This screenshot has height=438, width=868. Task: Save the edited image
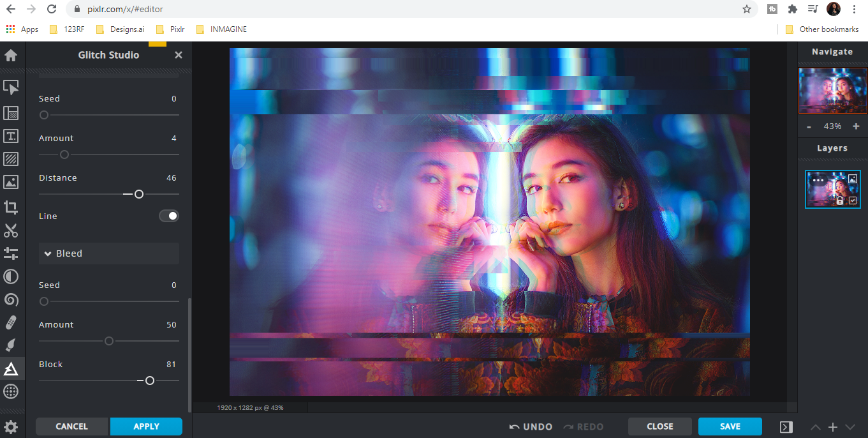[730, 426]
